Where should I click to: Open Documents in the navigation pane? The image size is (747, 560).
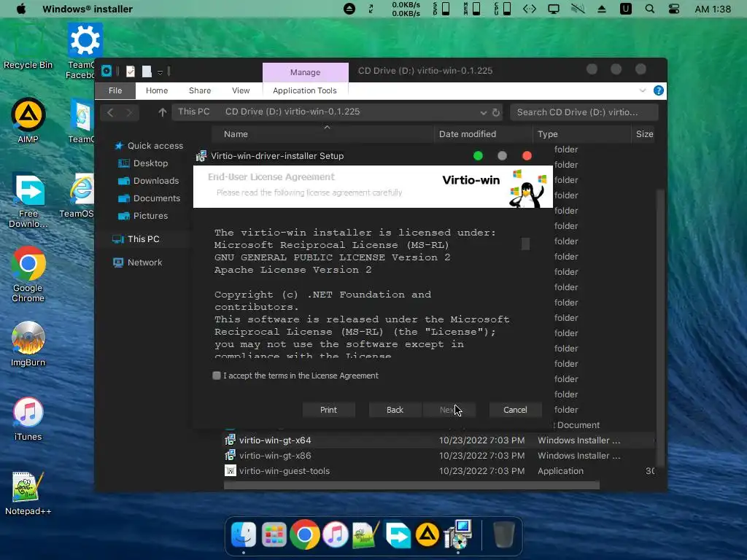[x=149, y=198]
